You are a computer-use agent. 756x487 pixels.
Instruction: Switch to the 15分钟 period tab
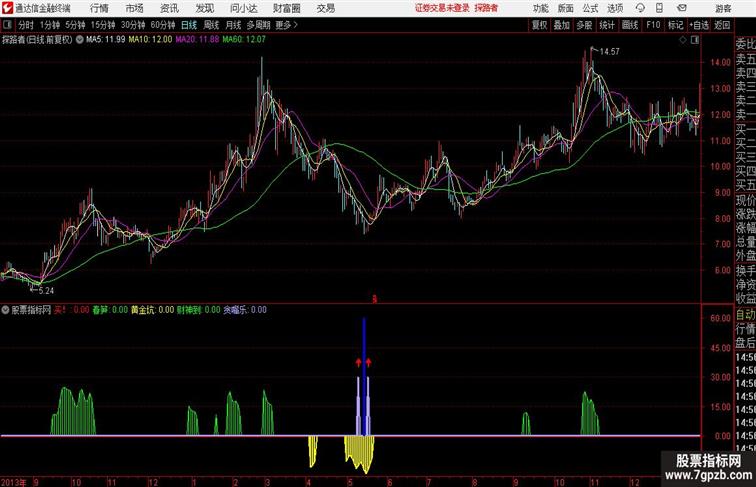tap(103, 25)
